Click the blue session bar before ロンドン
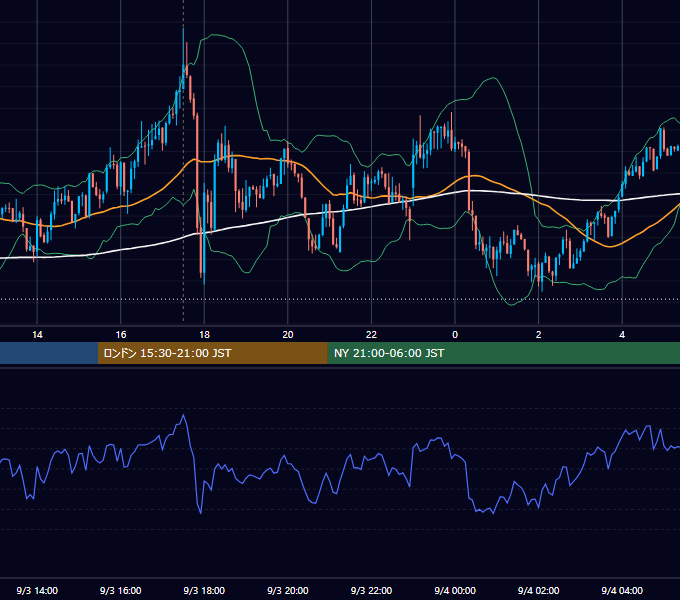Image resolution: width=680 pixels, height=600 pixels. (49, 353)
